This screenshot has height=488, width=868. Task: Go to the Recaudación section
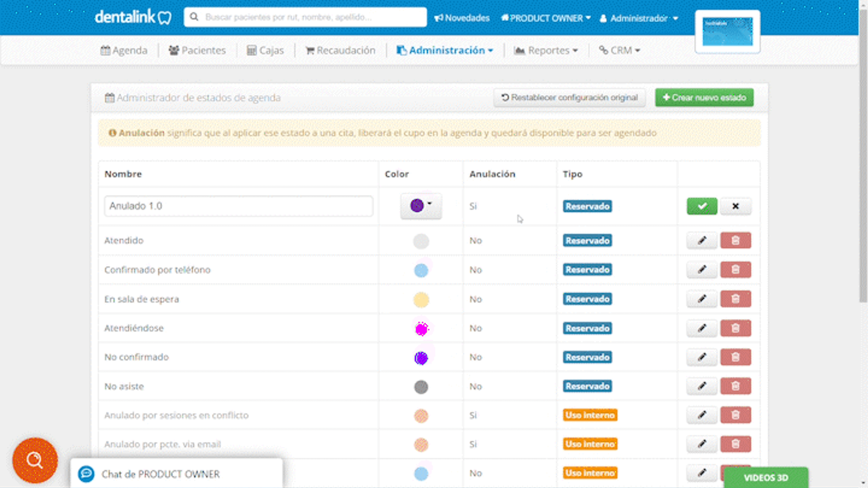tap(340, 51)
